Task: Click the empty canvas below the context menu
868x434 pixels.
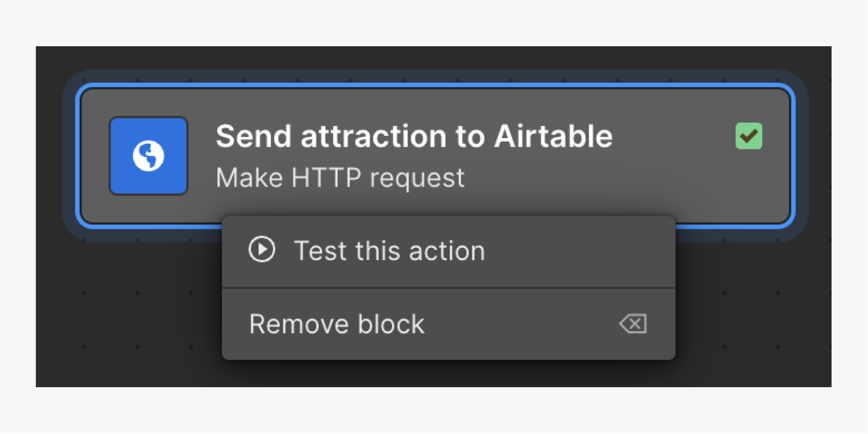Action: tap(449, 373)
